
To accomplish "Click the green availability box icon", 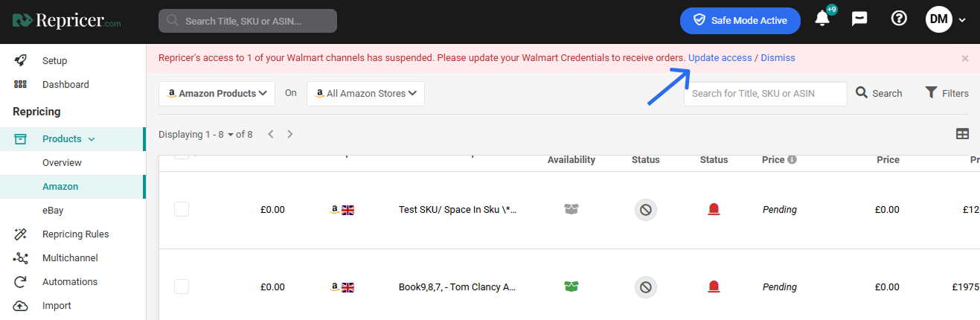I will pos(571,287).
